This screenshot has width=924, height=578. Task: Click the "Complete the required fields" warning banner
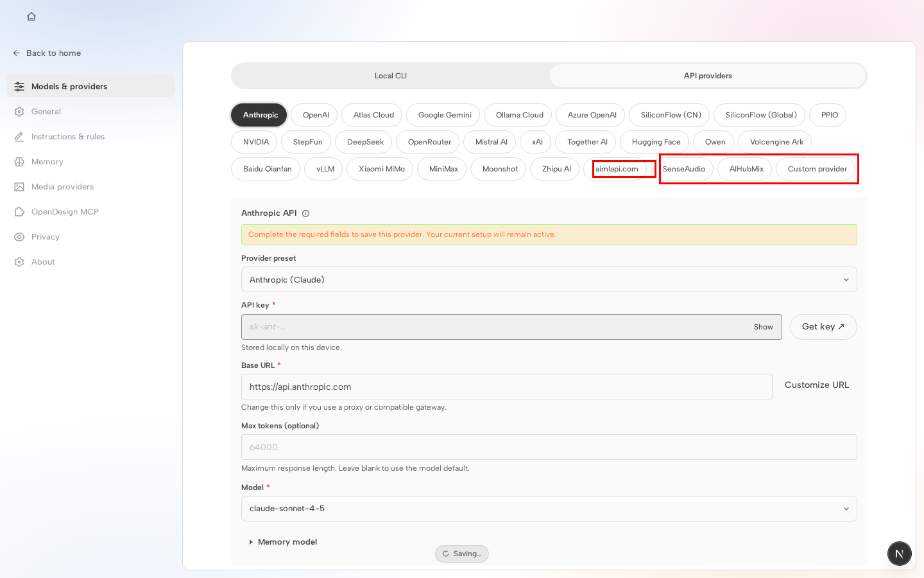click(549, 234)
